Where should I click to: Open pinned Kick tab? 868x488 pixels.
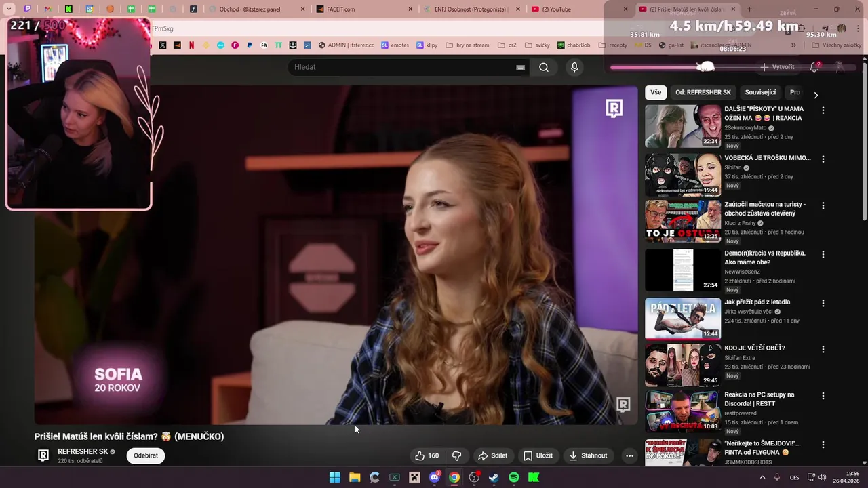pyautogui.click(x=68, y=9)
